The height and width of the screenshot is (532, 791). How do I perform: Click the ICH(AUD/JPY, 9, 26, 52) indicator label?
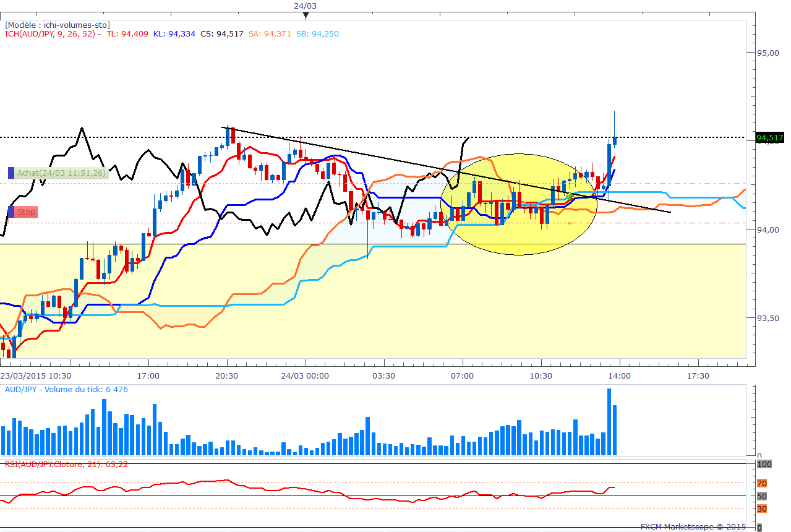(x=53, y=34)
